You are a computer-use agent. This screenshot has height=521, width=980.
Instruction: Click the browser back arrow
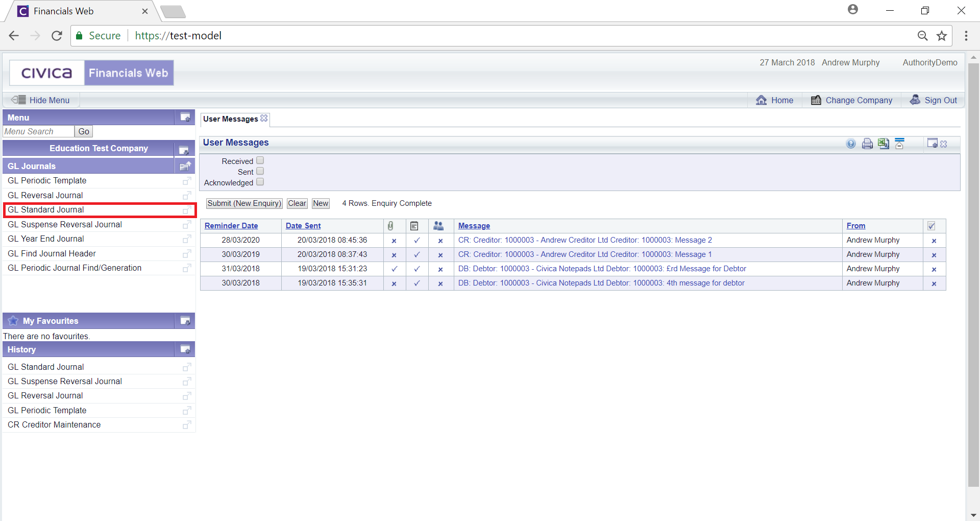[14, 36]
